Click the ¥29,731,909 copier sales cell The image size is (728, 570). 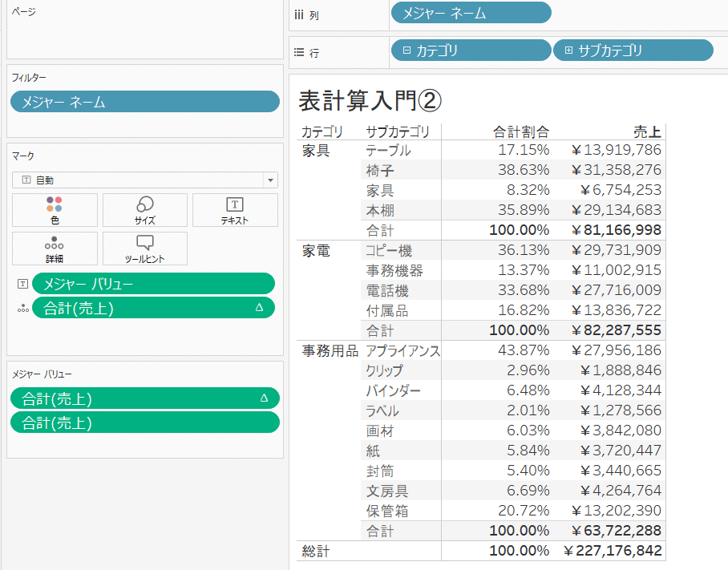(x=617, y=249)
